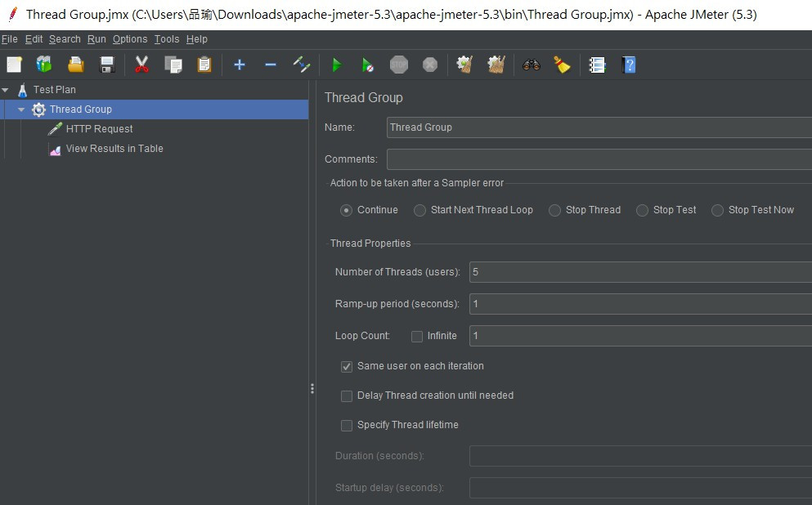Image resolution: width=812 pixels, height=505 pixels.
Task: Open the Tools menu
Action: coord(167,39)
